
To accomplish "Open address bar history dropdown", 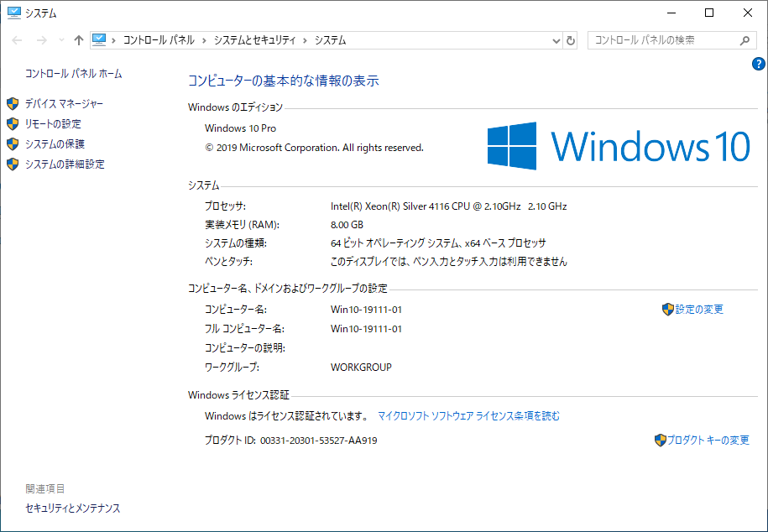I will (556, 40).
